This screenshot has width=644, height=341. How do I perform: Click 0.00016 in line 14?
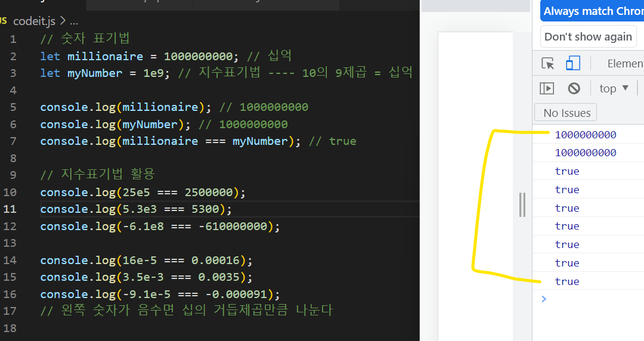pyautogui.click(x=216, y=261)
